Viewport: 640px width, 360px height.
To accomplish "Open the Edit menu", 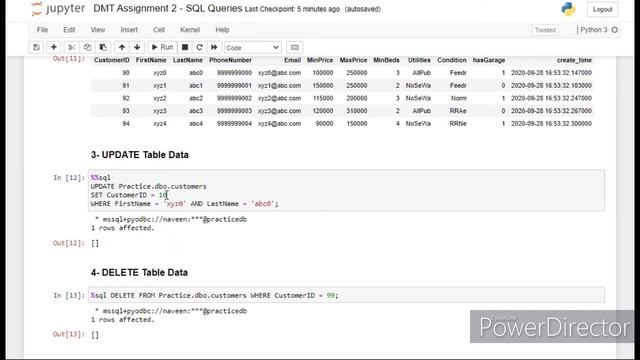I will [x=69, y=30].
